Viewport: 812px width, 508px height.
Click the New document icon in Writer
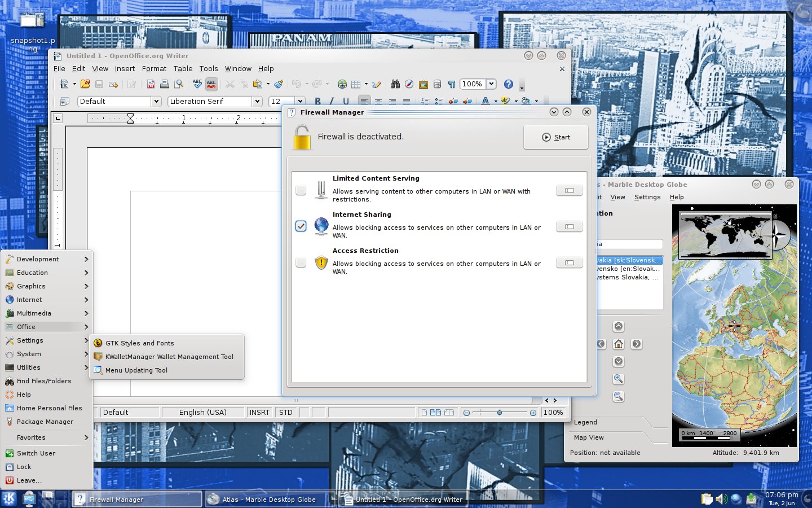[64, 84]
